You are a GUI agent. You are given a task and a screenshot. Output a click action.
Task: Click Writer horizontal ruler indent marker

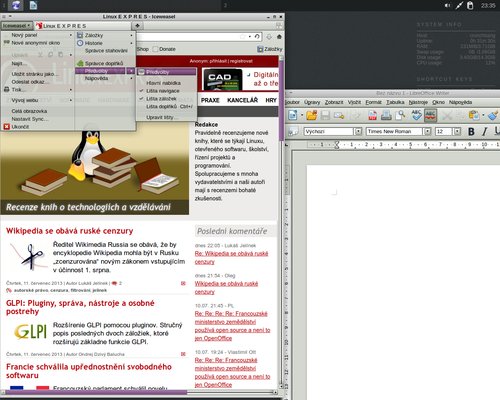tap(337, 144)
